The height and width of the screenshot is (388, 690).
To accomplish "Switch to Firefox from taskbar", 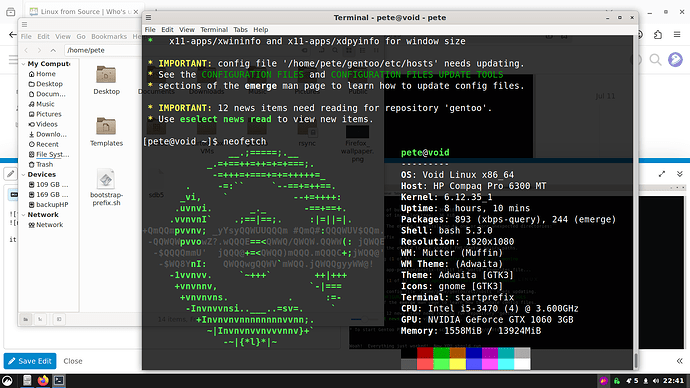I will click(x=43, y=381).
